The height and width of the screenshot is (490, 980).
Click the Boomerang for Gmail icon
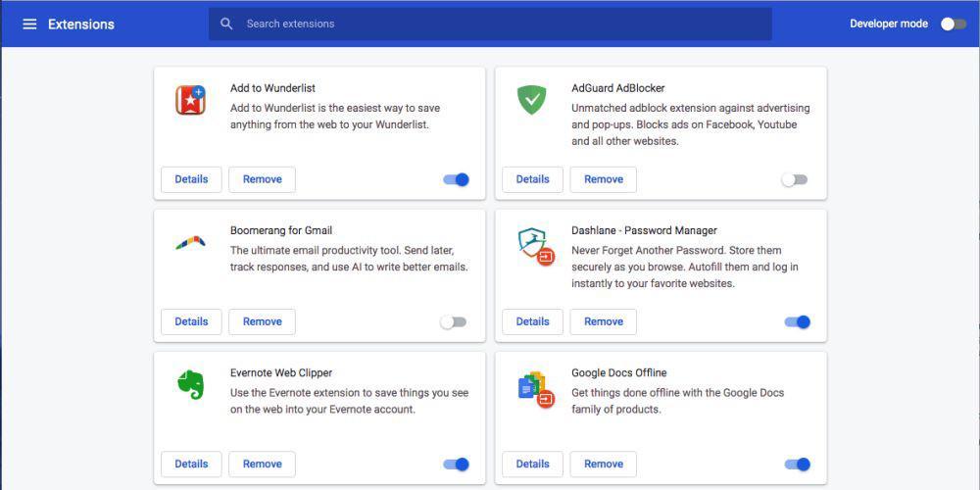tap(191, 242)
